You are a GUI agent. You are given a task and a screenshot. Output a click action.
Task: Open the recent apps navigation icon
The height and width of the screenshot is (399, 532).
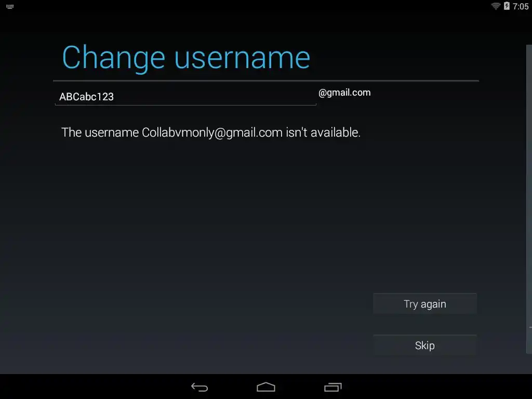332,387
